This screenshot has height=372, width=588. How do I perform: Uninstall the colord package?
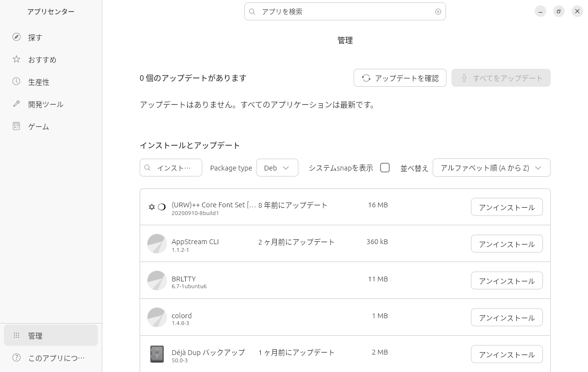[x=507, y=318]
